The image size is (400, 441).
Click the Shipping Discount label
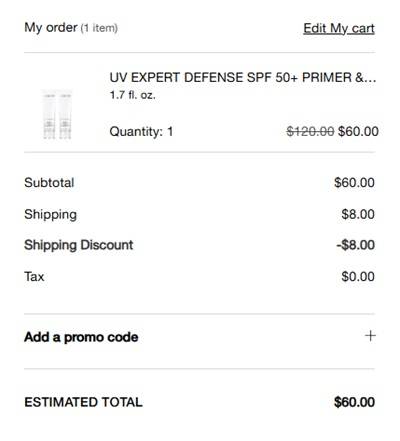(x=79, y=245)
